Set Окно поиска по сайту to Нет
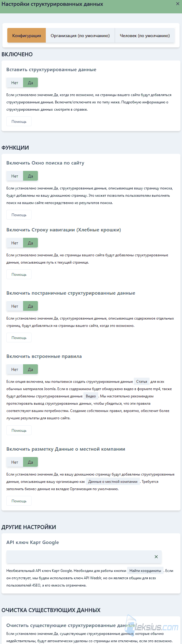This screenshot has width=182, height=644. coord(15,176)
